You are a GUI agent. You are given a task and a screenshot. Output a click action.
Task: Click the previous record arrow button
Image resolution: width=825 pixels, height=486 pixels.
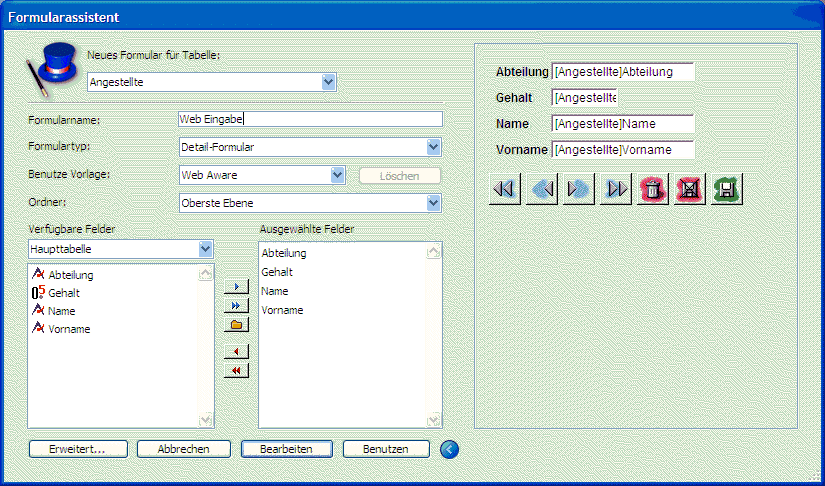click(x=543, y=188)
